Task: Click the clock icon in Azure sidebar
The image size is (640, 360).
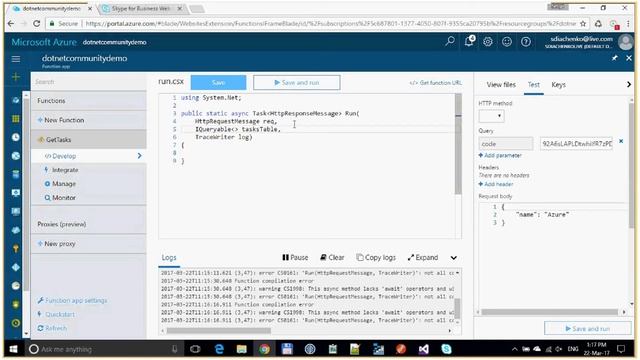Action: pos(16,137)
